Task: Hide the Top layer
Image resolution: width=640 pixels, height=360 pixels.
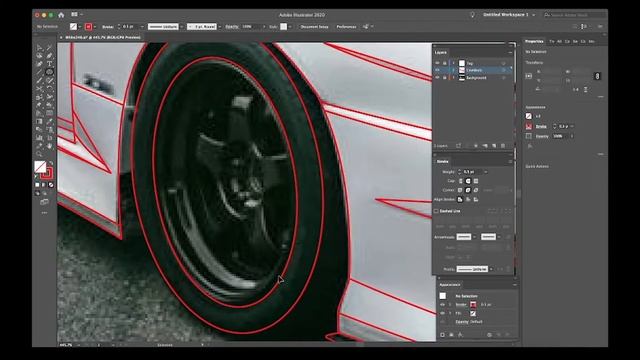Action: pos(437,63)
